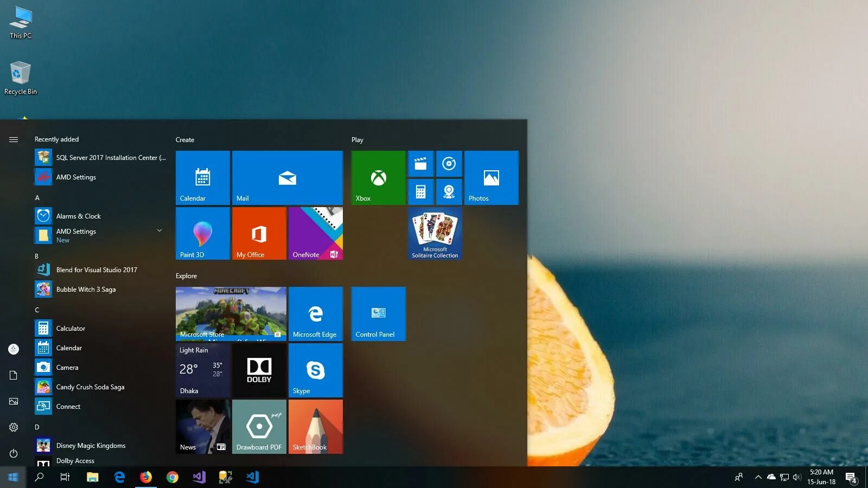The height and width of the screenshot is (488, 868).
Task: Open the Calculator small tile in Play group
Action: pos(421,192)
